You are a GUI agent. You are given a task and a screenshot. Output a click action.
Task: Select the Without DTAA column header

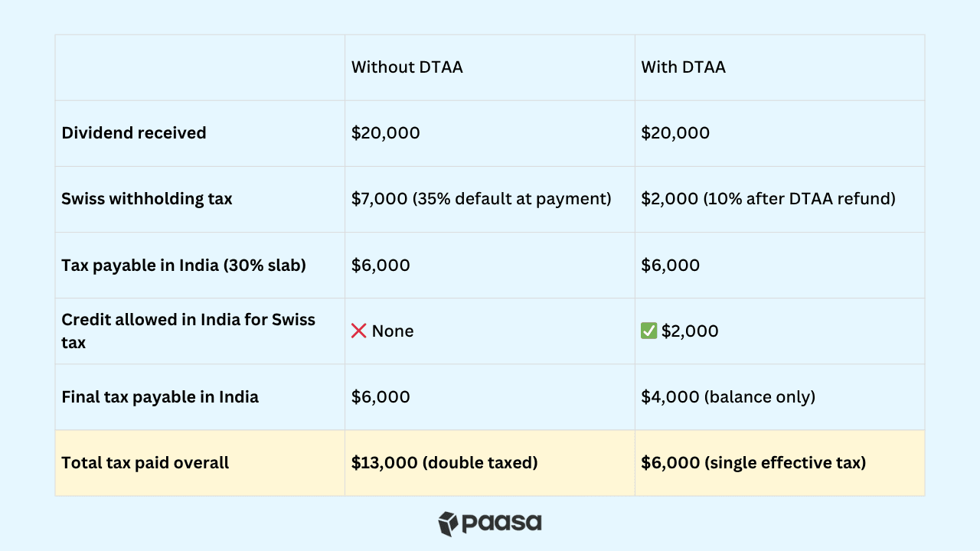pyautogui.click(x=407, y=67)
